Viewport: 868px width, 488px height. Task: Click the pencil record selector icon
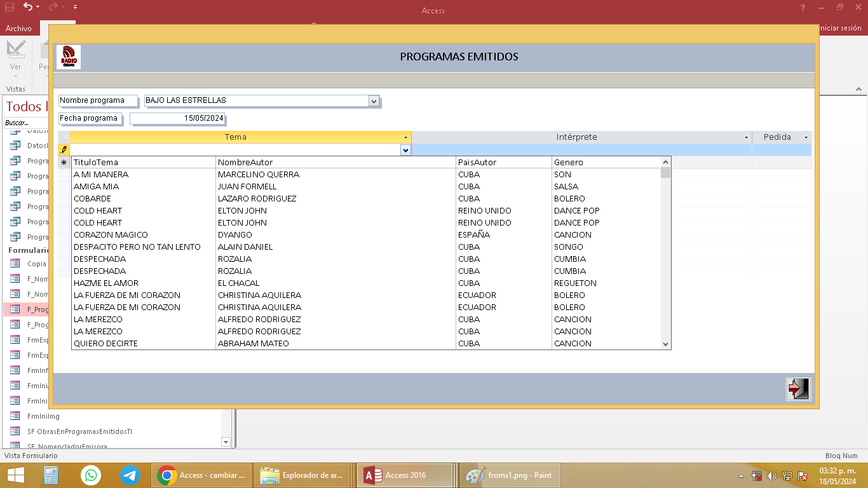pos(64,150)
